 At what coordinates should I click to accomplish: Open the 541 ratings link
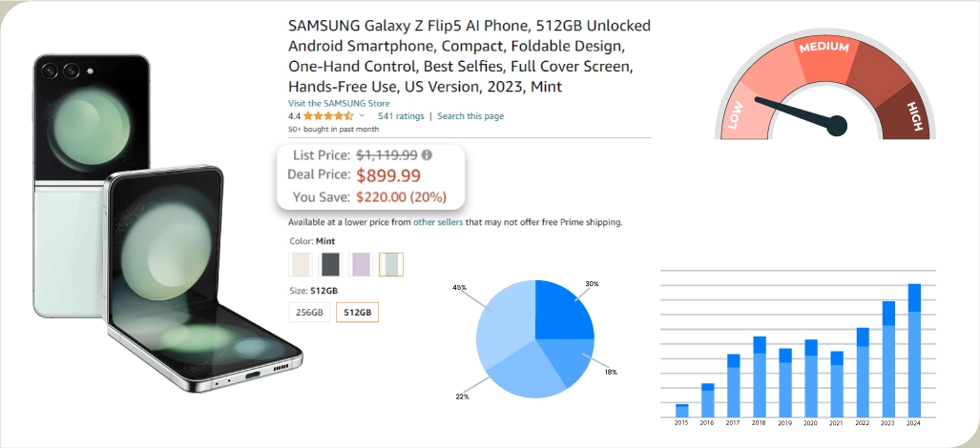coord(401,116)
